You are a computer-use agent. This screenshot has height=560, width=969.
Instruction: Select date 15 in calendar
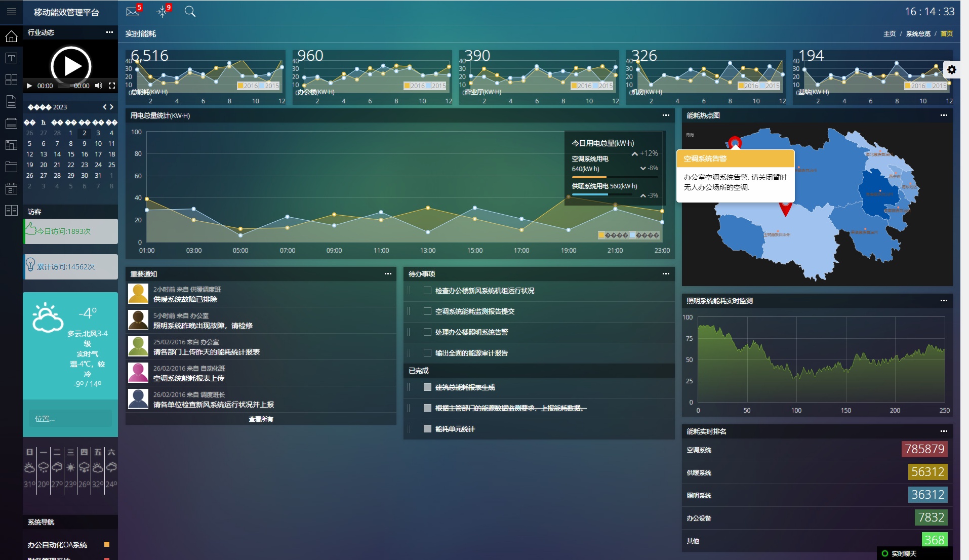[x=71, y=154]
